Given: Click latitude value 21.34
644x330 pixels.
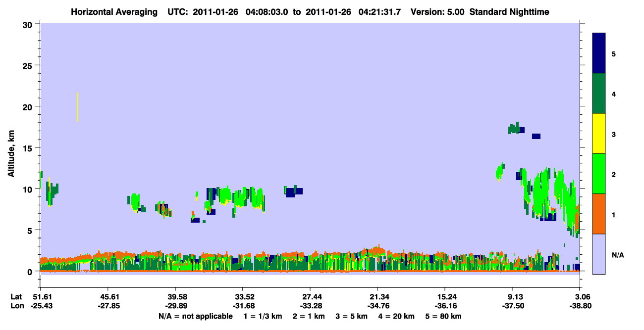Looking at the screenshot, I should [x=378, y=297].
